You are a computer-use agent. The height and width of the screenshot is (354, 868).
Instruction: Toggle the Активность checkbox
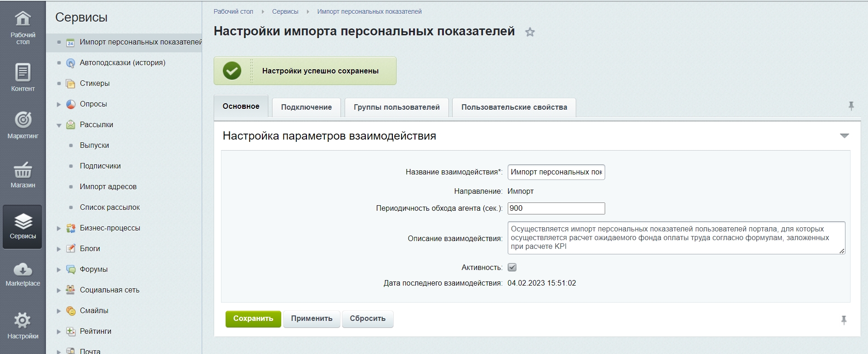(x=512, y=267)
